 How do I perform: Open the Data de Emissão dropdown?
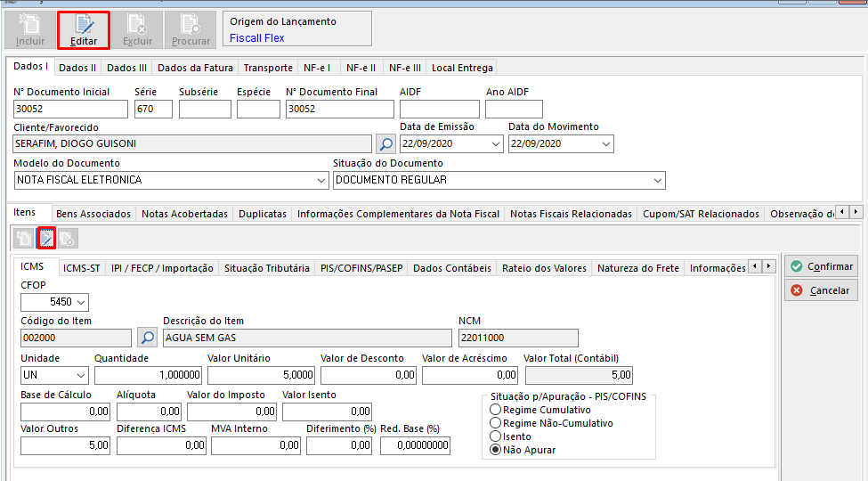tap(496, 144)
